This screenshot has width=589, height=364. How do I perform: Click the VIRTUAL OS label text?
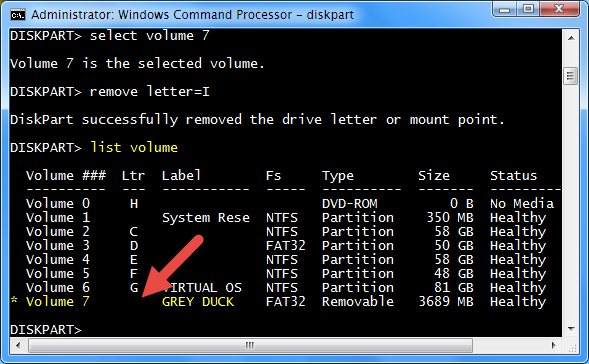[x=202, y=288]
